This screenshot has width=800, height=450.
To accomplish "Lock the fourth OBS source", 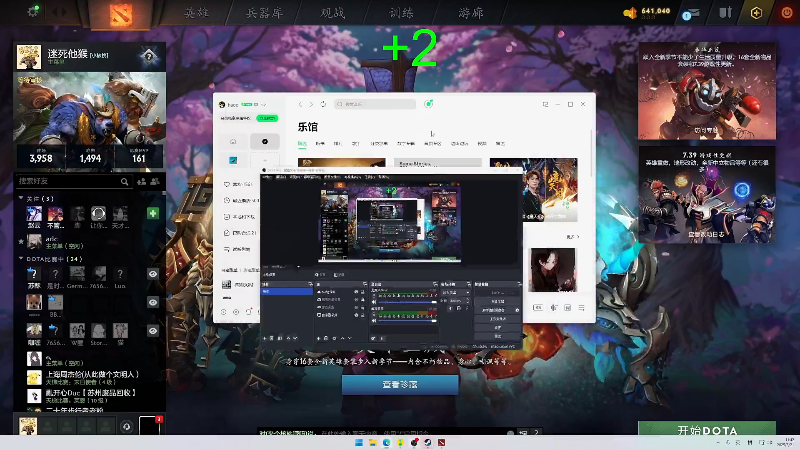I will (363, 315).
